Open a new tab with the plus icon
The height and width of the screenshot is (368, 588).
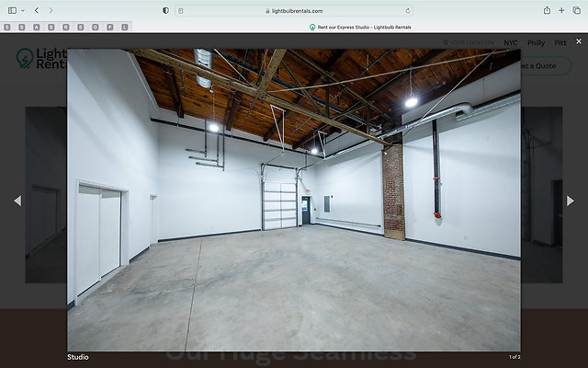click(561, 10)
